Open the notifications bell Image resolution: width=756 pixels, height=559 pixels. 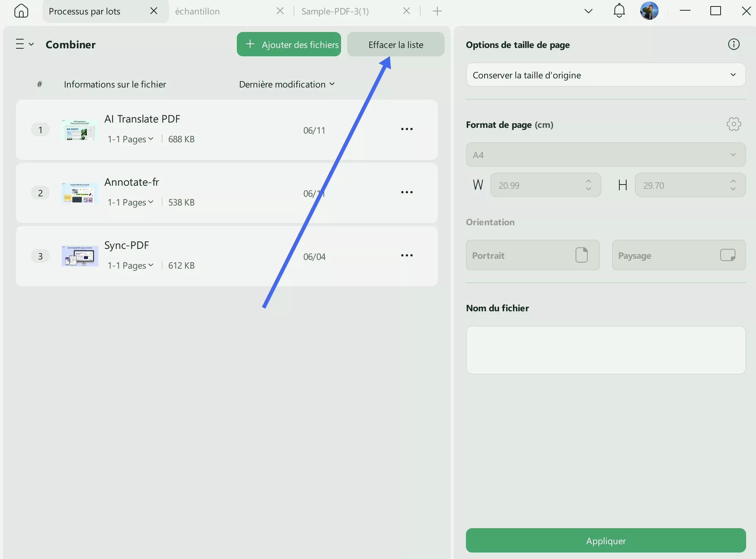click(x=619, y=11)
